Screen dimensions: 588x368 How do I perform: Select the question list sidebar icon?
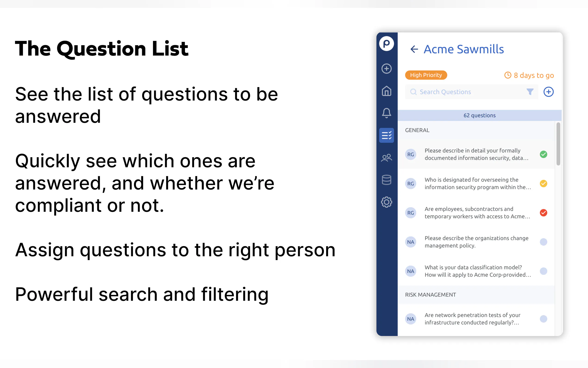coord(386,135)
